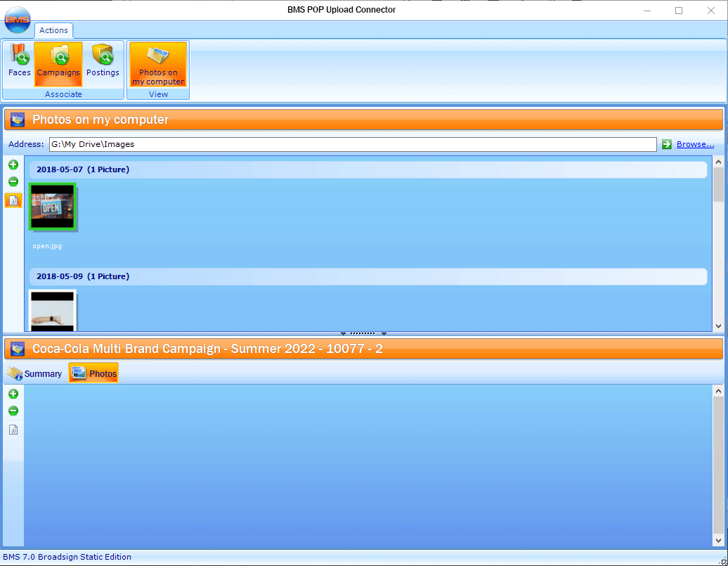The width and height of the screenshot is (728, 566).
Task: Click the green minus icon in campaign photos pane
Action: coord(13,411)
